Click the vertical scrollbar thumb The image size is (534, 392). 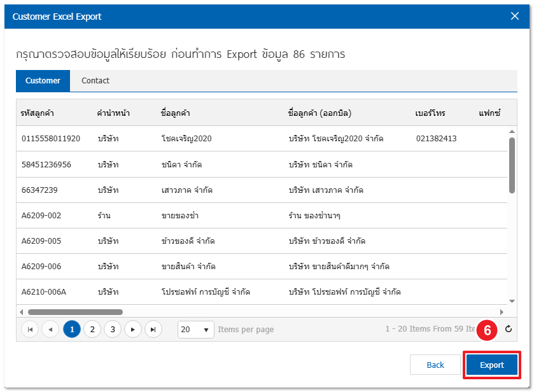click(512, 164)
